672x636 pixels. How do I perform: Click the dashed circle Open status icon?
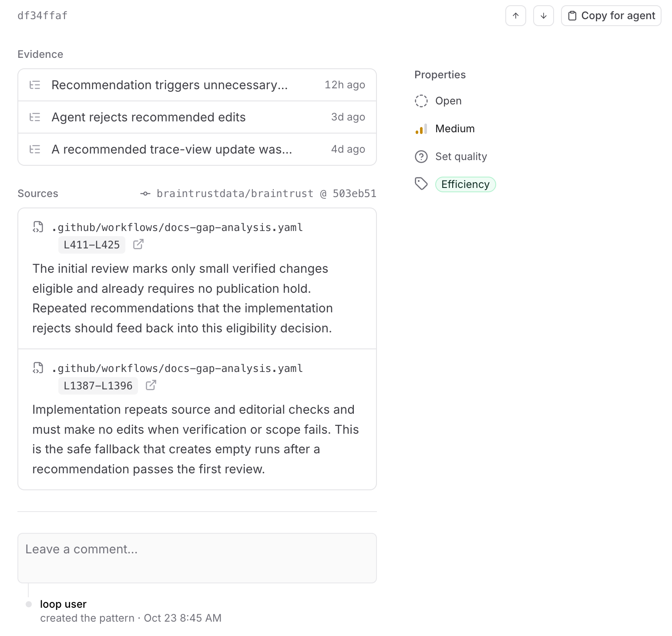[x=421, y=101]
